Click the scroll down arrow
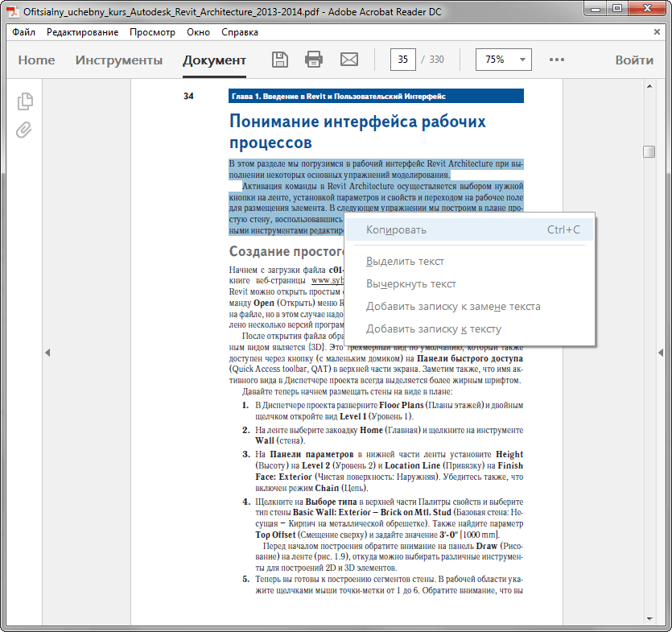The image size is (672, 632). pyautogui.click(x=649, y=618)
